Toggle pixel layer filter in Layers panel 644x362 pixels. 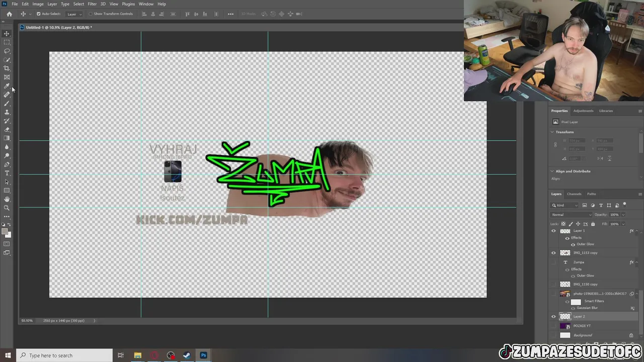[584, 205]
